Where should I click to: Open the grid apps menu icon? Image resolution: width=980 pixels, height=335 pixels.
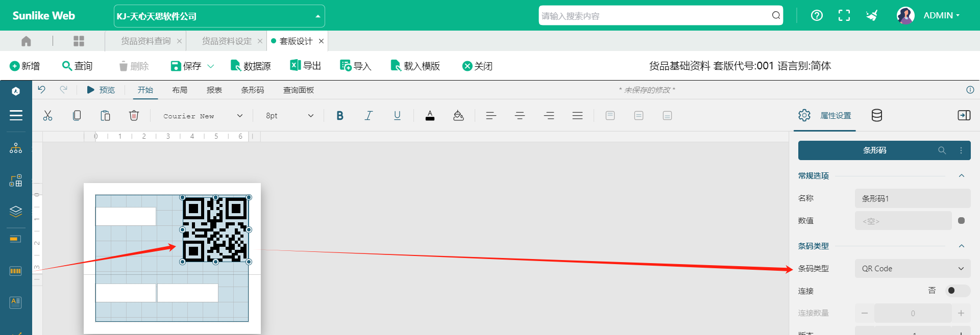click(79, 41)
